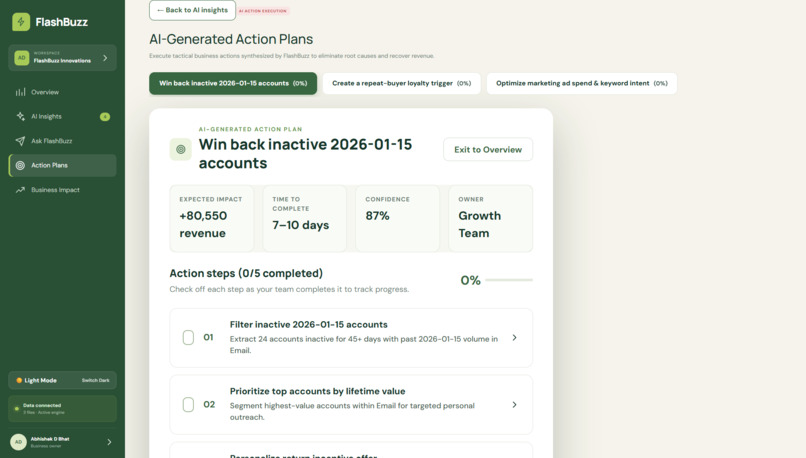
Task: Click the AI Insights sparkle icon
Action: [x=20, y=116]
